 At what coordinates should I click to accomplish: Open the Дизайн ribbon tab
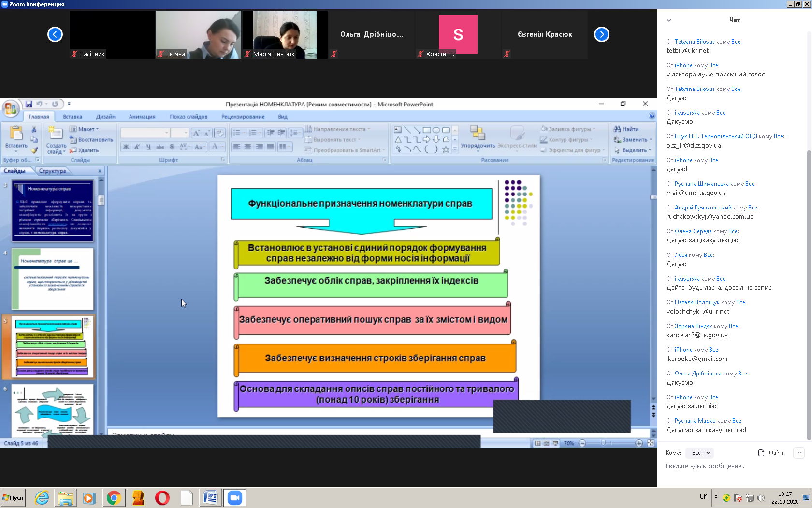(105, 117)
